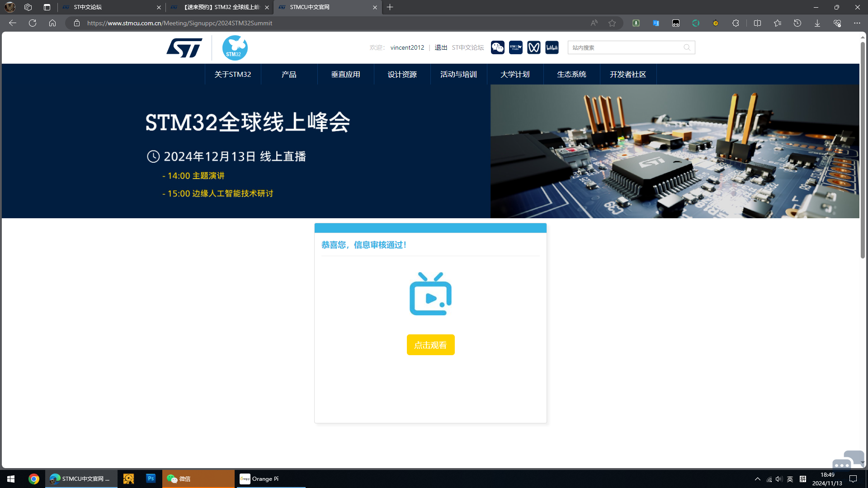Add this page to favorites star

(612, 23)
